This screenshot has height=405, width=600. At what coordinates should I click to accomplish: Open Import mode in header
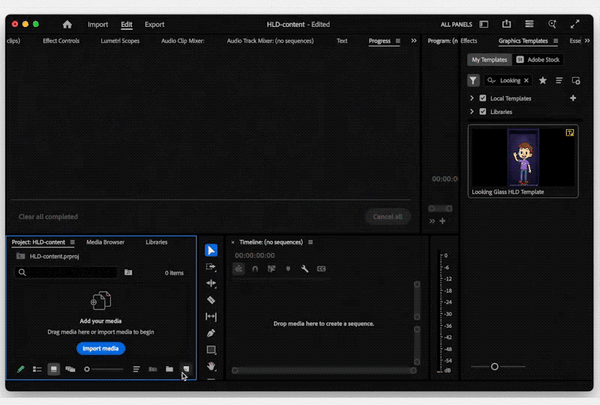pyautogui.click(x=98, y=24)
